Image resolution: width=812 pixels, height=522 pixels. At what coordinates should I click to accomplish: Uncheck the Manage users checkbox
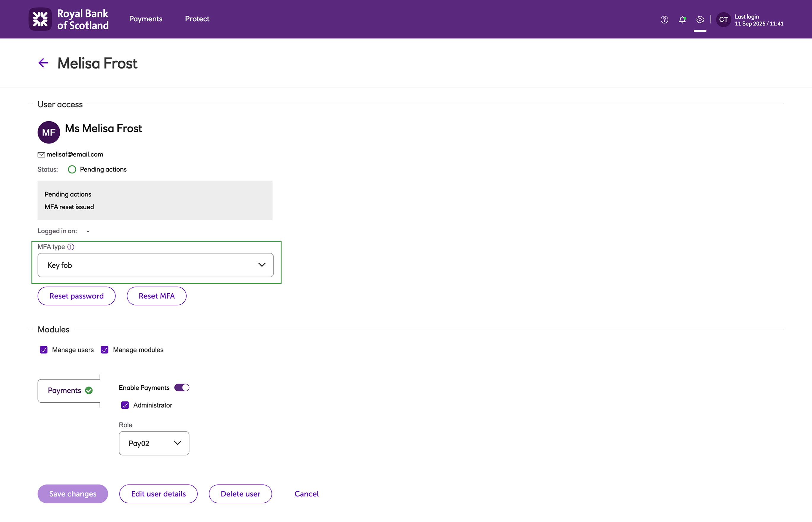point(44,350)
